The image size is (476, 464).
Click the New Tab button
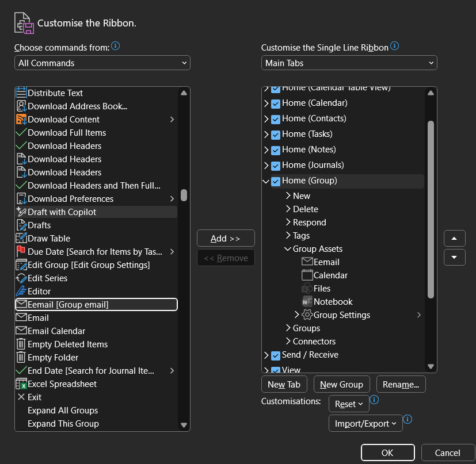(x=284, y=384)
